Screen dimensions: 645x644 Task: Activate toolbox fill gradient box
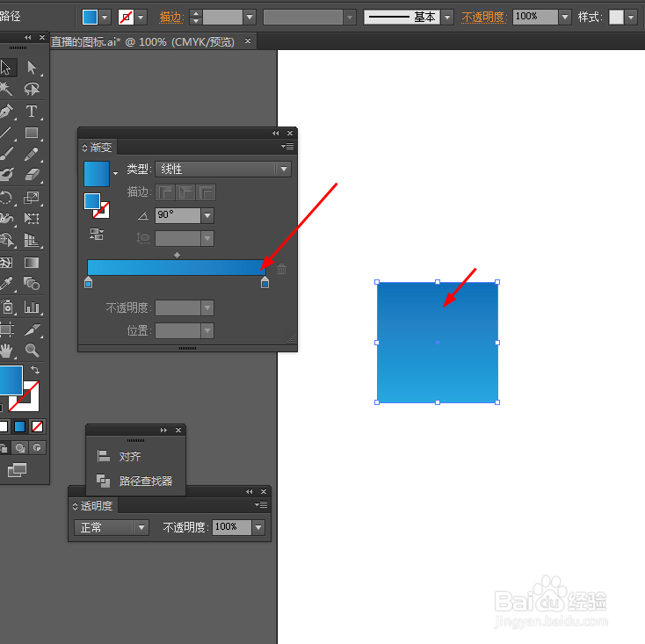(11, 380)
